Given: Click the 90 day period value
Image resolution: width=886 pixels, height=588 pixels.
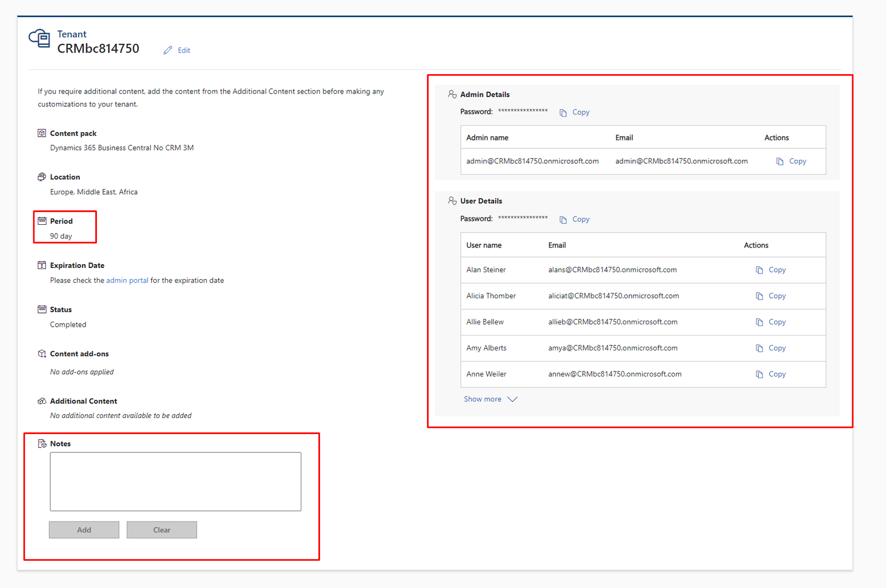Looking at the screenshot, I should pyautogui.click(x=61, y=236).
